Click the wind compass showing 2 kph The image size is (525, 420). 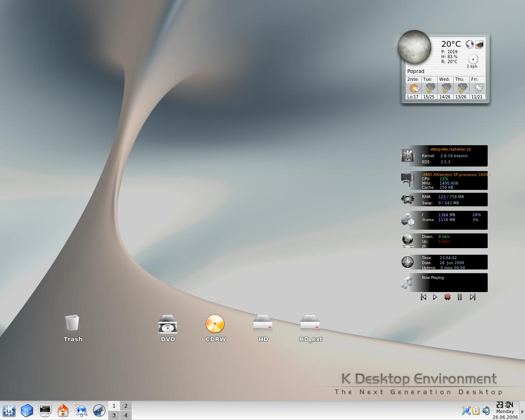point(473,59)
